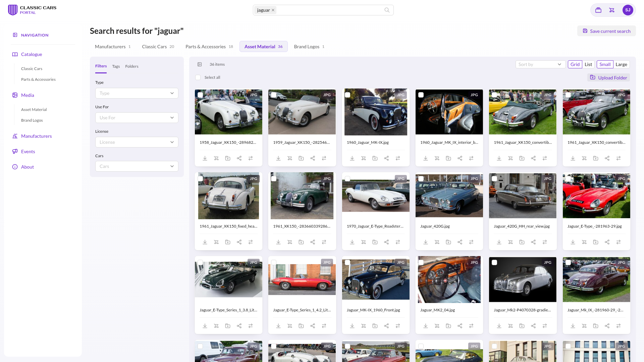Viewport: 644px width, 362px height.
Task: Expand the License filter dropdown
Action: coord(137,142)
